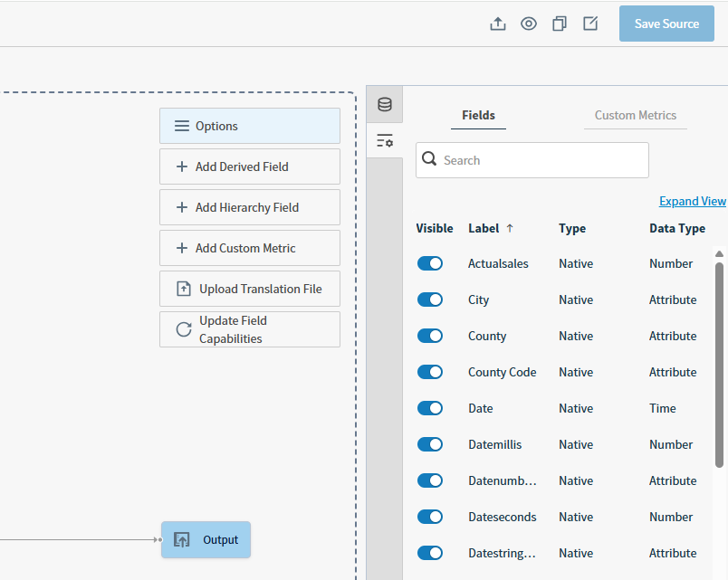Save the source with Save Source
The image size is (728, 580).
(x=666, y=24)
